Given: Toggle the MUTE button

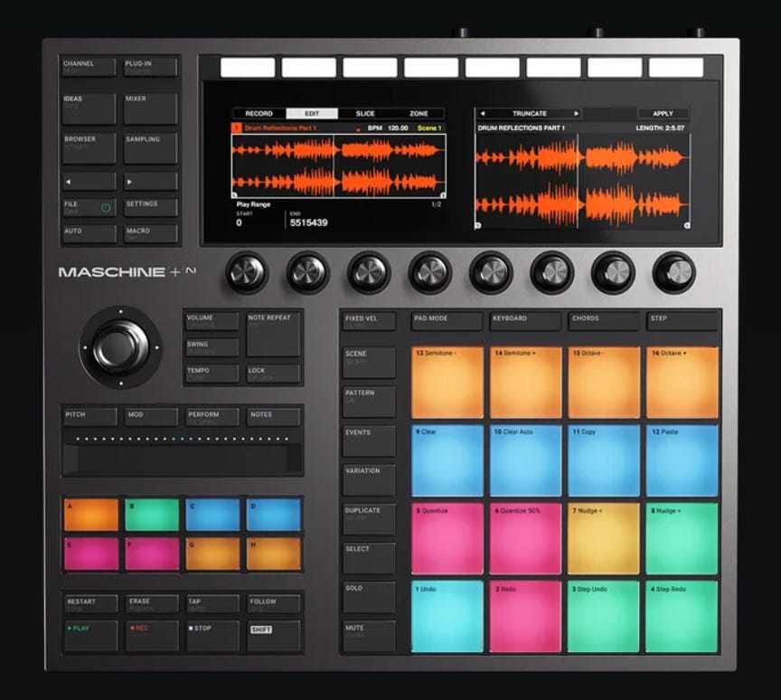Looking at the screenshot, I should pyautogui.click(x=369, y=636).
